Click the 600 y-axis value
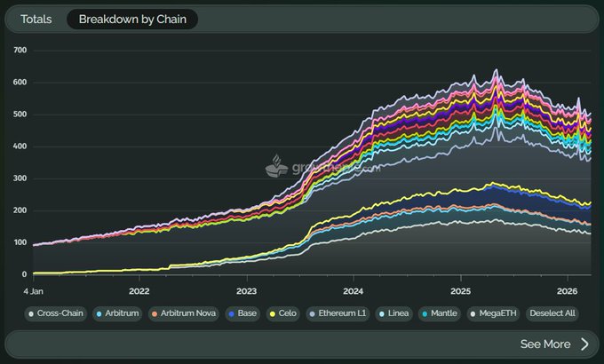The width and height of the screenshot is (604, 364). click(x=20, y=82)
